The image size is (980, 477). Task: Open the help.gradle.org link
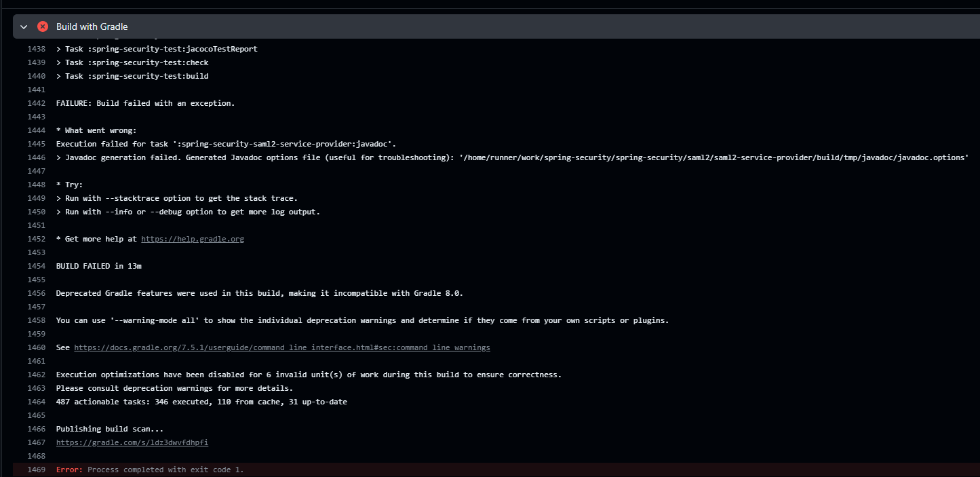(192, 239)
